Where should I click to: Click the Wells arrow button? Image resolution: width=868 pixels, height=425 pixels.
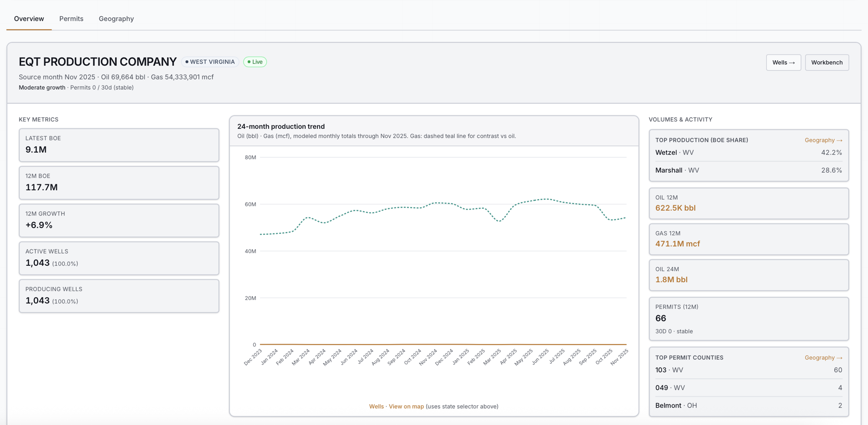click(783, 62)
